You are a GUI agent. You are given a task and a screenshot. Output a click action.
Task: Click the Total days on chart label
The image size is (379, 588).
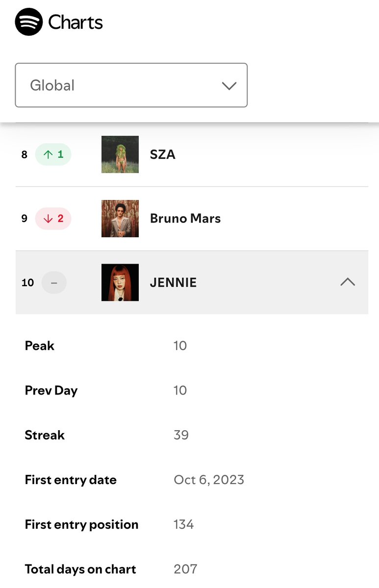click(x=80, y=569)
